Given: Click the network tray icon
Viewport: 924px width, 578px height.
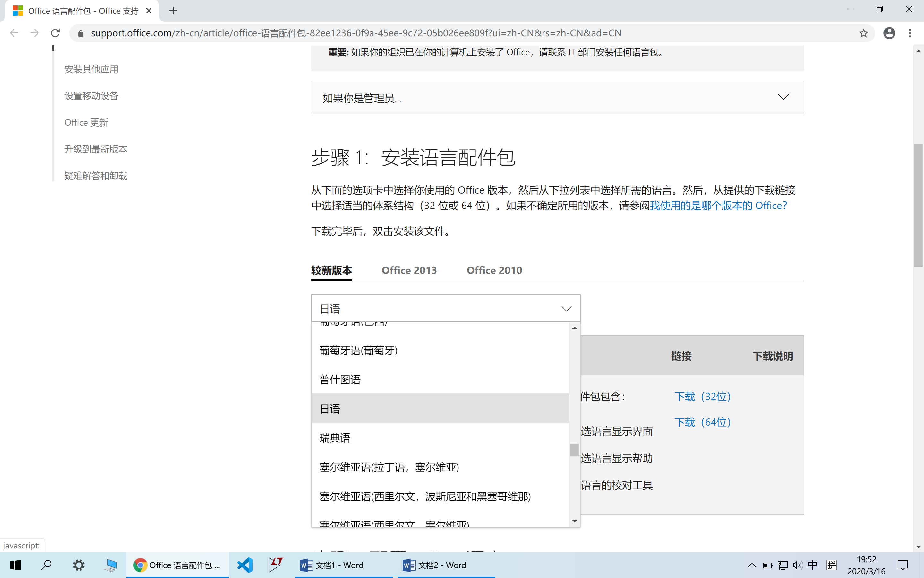Looking at the screenshot, I should coord(783,565).
